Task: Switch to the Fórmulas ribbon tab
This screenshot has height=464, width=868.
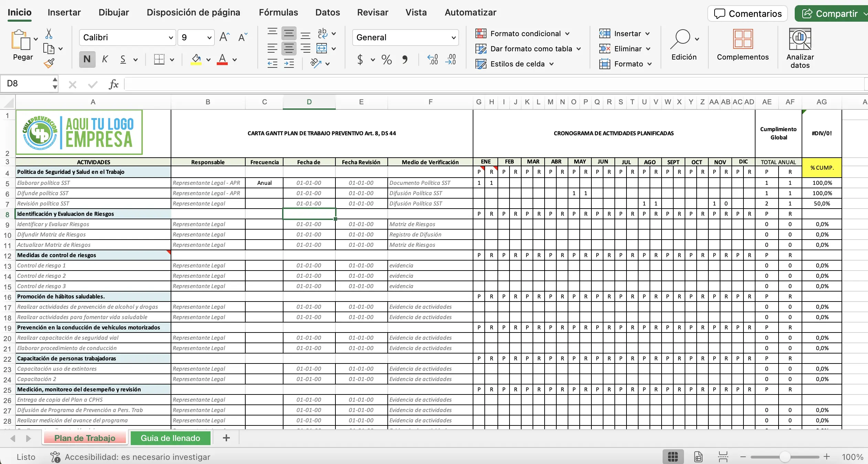Action: [x=278, y=12]
